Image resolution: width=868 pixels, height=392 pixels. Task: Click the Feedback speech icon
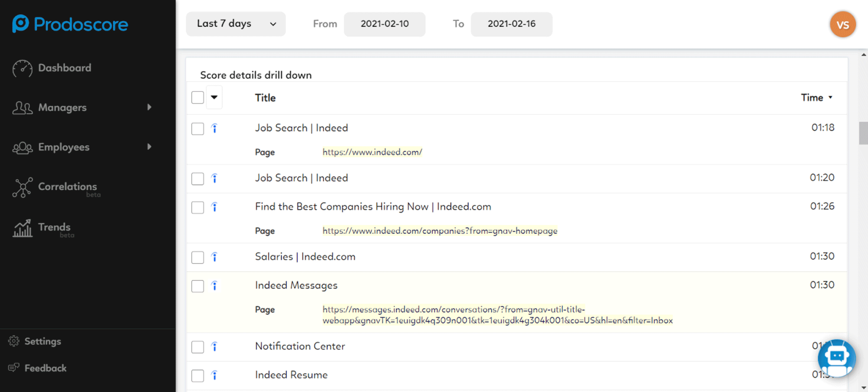pos(13,368)
